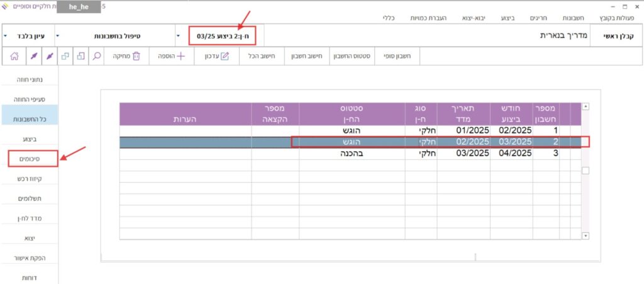Click the window icon next to the magnifier
The height and width of the screenshot is (284, 644).
pyautogui.click(x=81, y=56)
